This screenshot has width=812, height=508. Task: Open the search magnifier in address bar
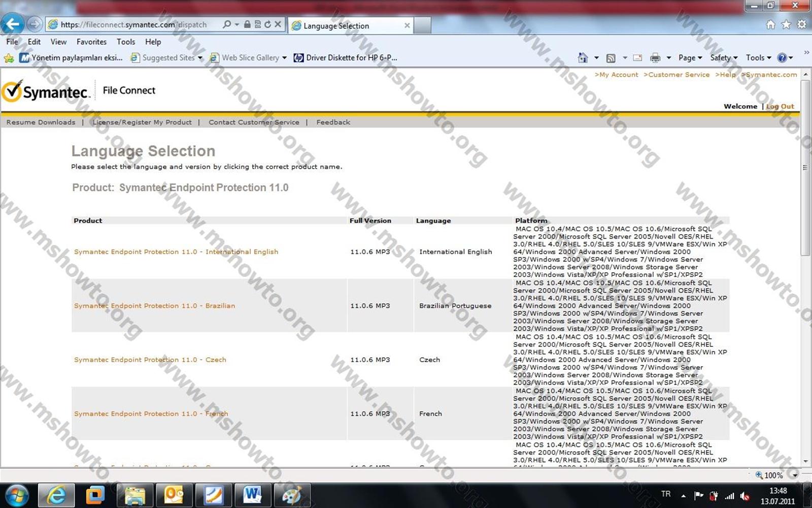point(227,24)
